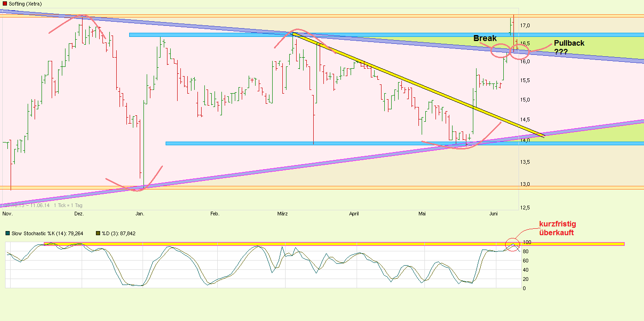Click the 'Dez.' month label
The image size is (644, 321).
coord(79,214)
